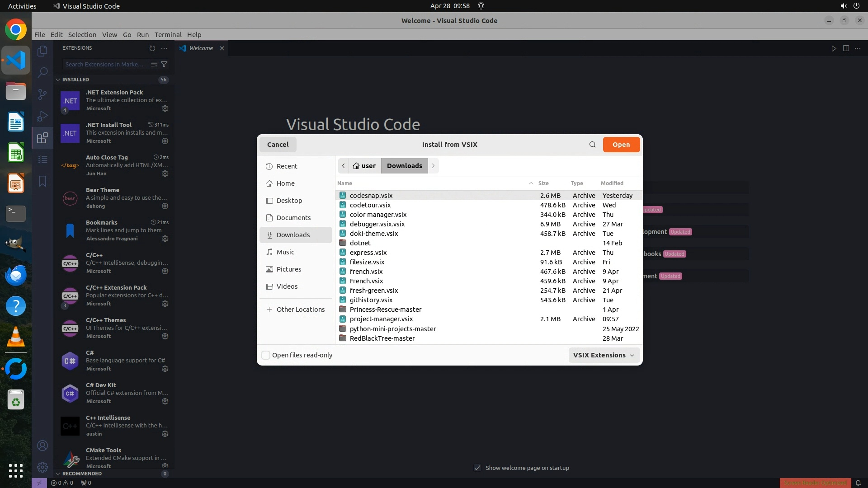Click the Cancel button in dialog
The image size is (868, 488).
point(278,145)
